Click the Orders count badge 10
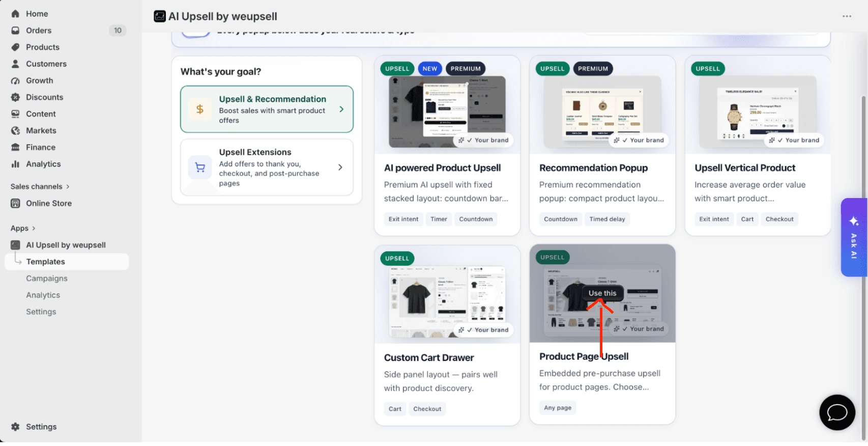Image resolution: width=868 pixels, height=446 pixels. (x=118, y=31)
